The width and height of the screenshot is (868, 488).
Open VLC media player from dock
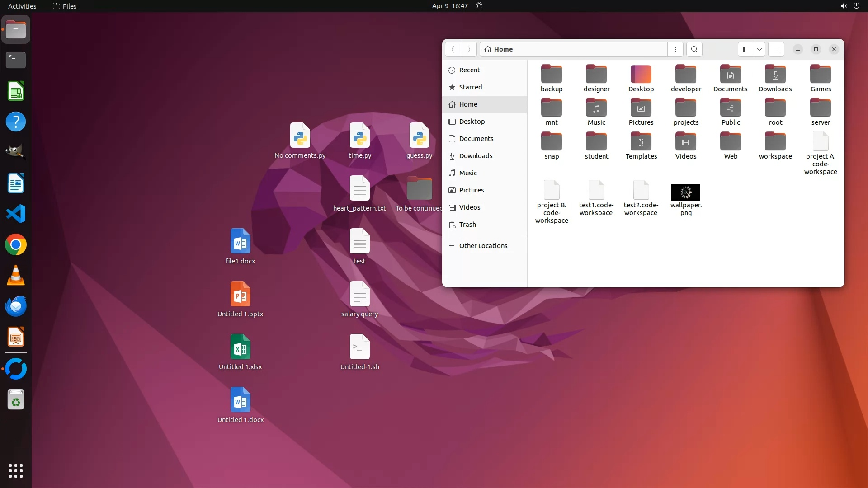coord(16,275)
